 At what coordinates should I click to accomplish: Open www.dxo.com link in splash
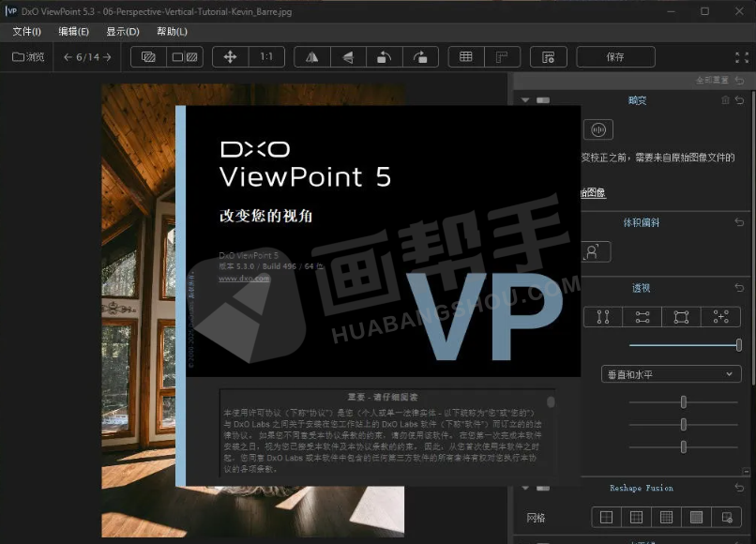[244, 279]
